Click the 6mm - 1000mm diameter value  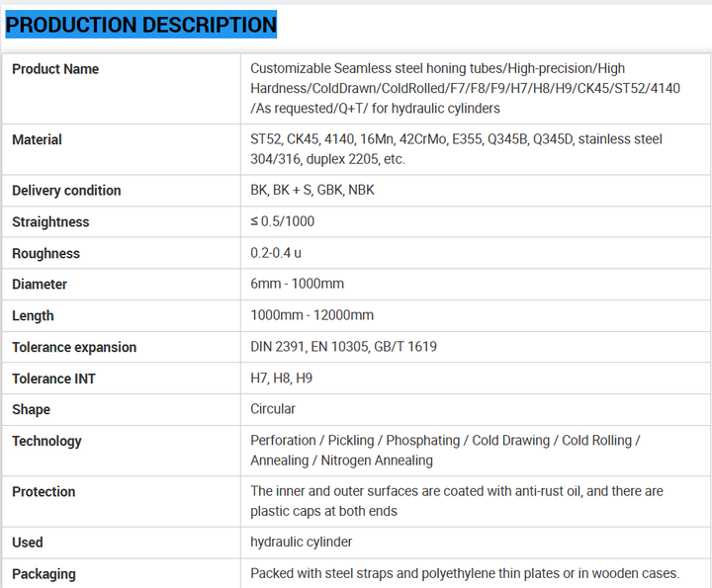point(298,284)
